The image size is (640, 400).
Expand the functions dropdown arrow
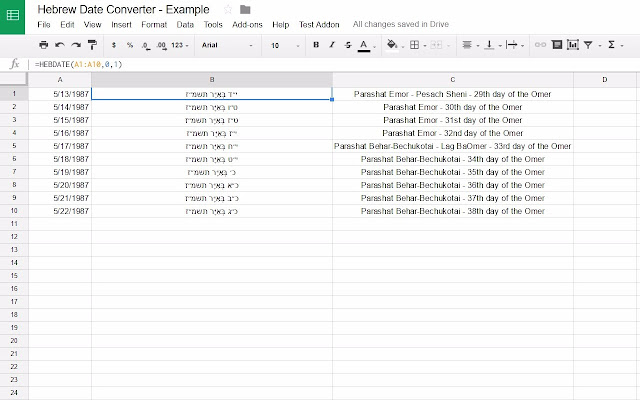pos(622,46)
